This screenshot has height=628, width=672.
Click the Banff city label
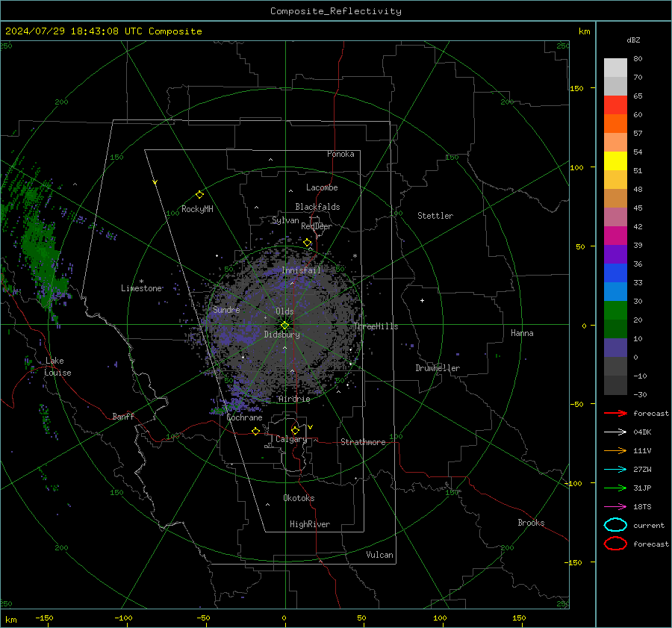point(123,416)
